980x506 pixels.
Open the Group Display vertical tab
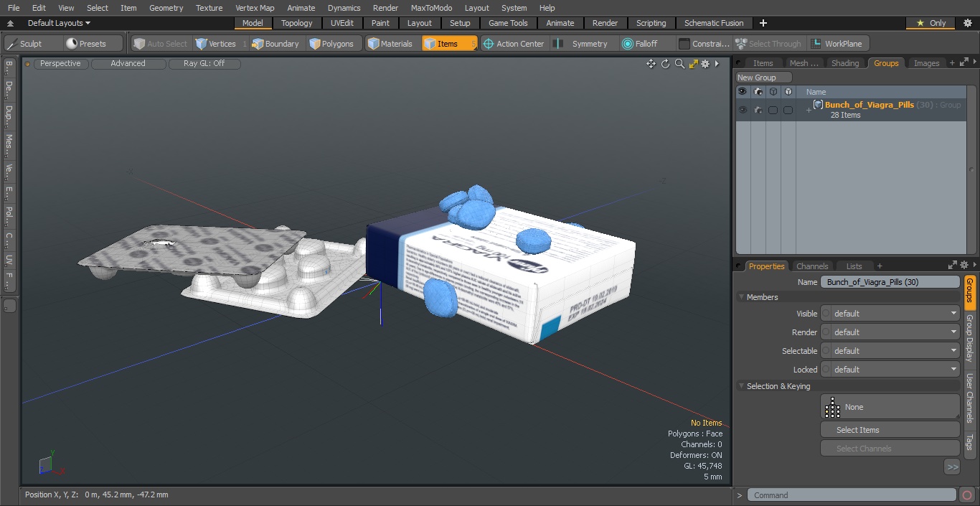point(969,339)
